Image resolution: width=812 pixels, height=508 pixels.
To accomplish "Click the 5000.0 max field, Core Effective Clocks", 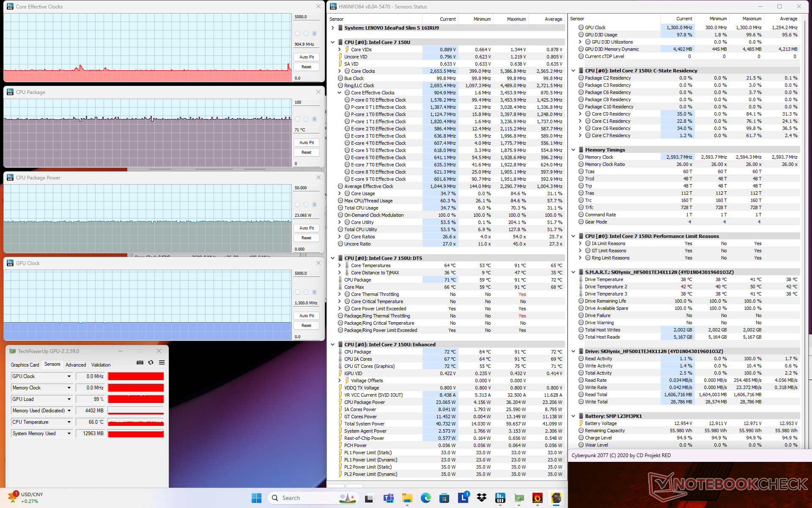I will pos(307,17).
